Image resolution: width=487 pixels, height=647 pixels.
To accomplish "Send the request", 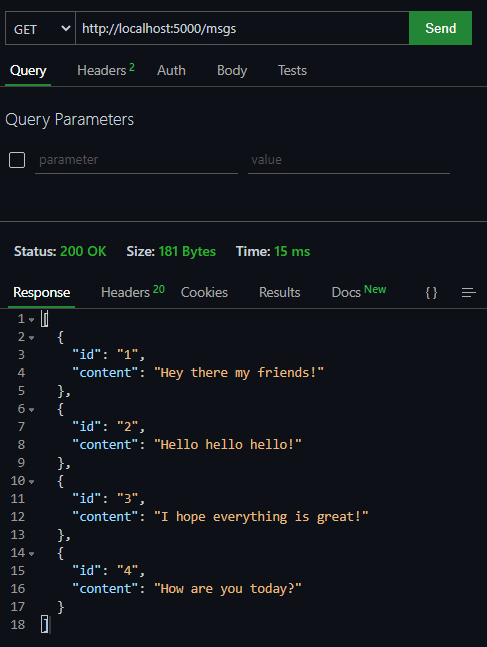I will (x=440, y=28).
